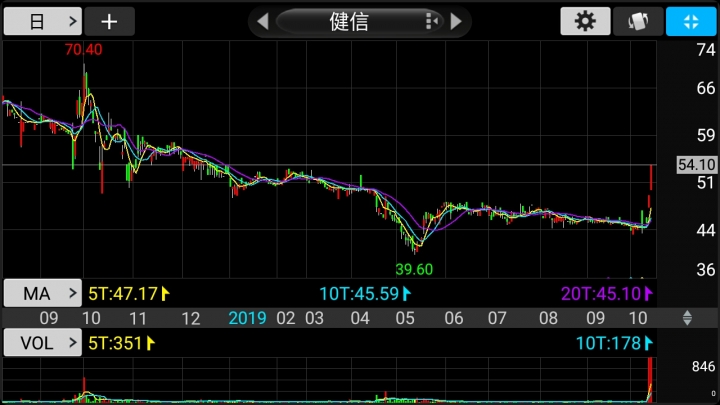
Task: Select the 2019 label on time axis
Action: 248,318
